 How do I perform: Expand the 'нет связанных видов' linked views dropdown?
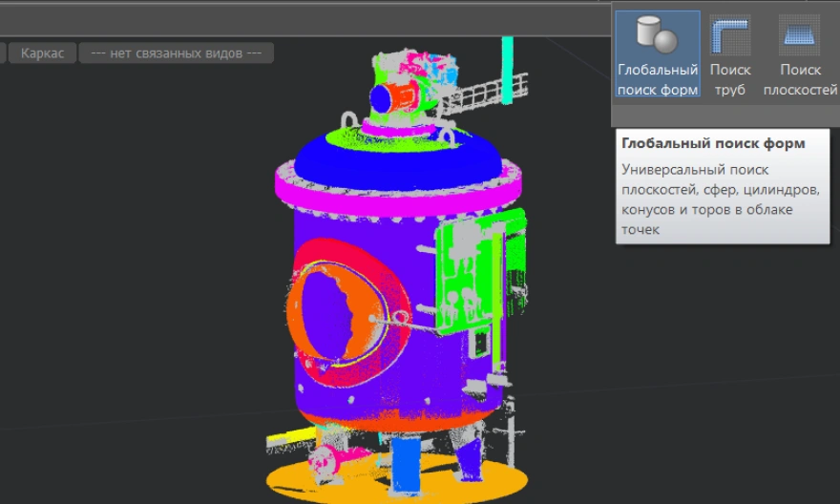[176, 53]
